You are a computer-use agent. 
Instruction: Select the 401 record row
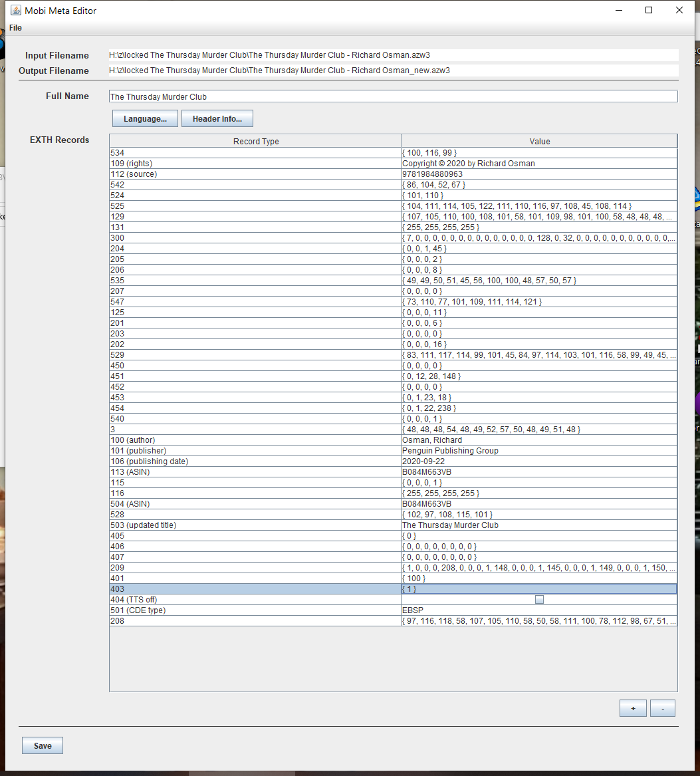[x=394, y=579]
